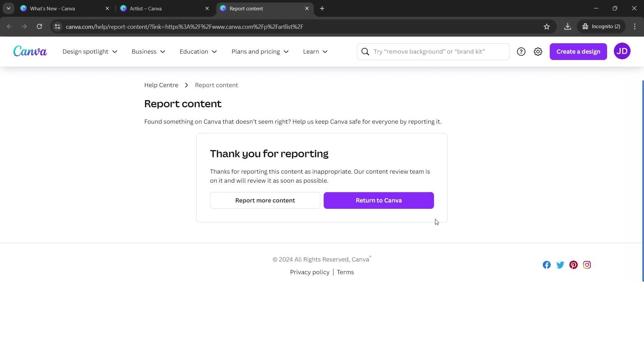Select the Learn navigation menu item

click(315, 51)
